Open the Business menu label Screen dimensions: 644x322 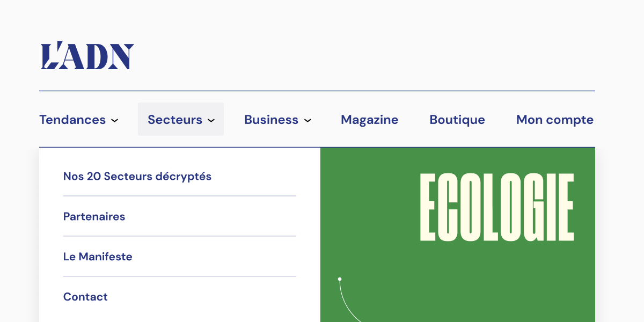tap(271, 120)
